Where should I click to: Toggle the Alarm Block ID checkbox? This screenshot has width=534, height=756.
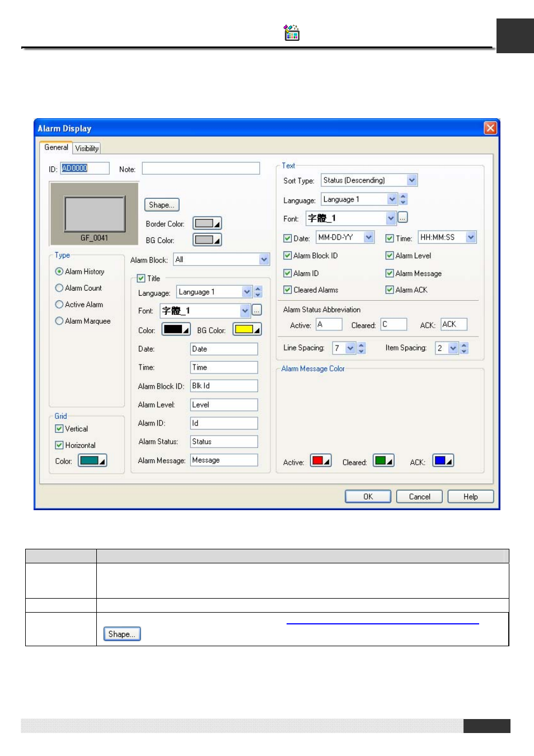tap(288, 255)
